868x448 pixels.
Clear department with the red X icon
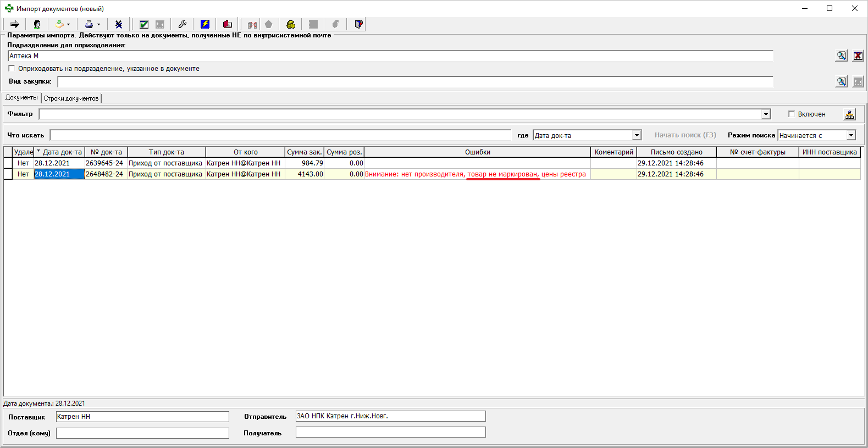[858, 56]
